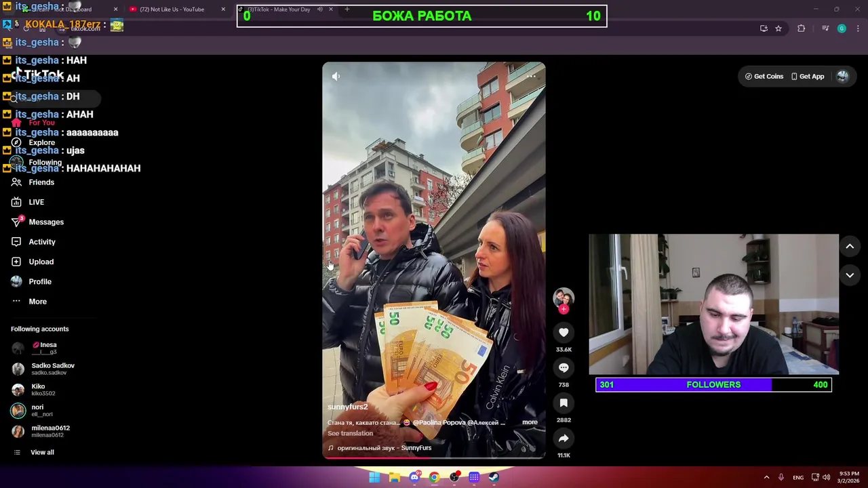The width and height of the screenshot is (868, 488).
Task: Open Kiko's followed account kiko3502
Action: coord(44,390)
